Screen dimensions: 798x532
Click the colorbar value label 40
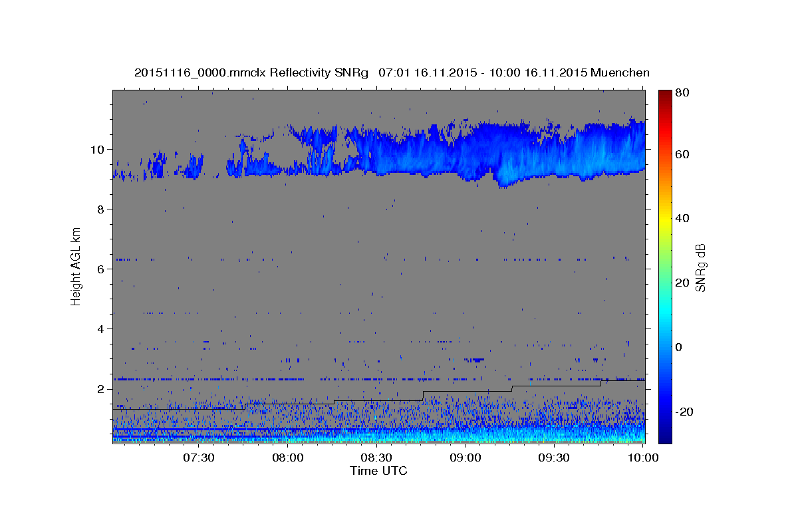tap(684, 218)
